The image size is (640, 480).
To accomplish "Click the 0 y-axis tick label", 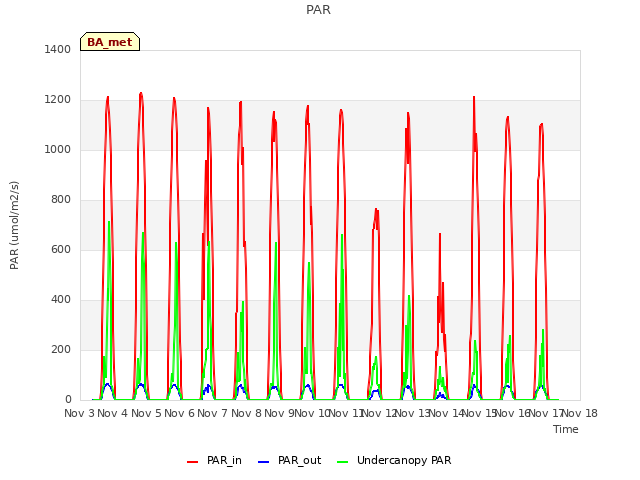I will pyautogui.click(x=68, y=400).
